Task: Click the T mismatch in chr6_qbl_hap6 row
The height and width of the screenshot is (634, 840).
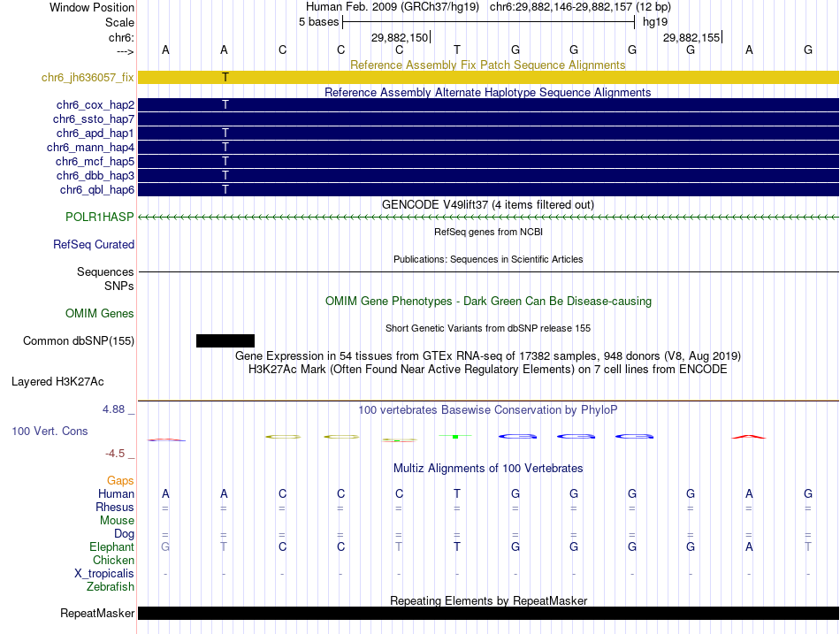Action: click(x=225, y=190)
